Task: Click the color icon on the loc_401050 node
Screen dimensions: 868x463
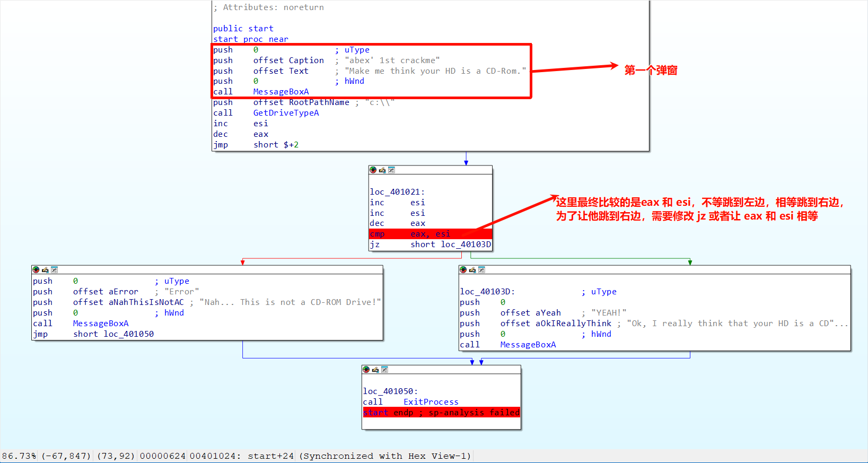Action: [x=366, y=369]
